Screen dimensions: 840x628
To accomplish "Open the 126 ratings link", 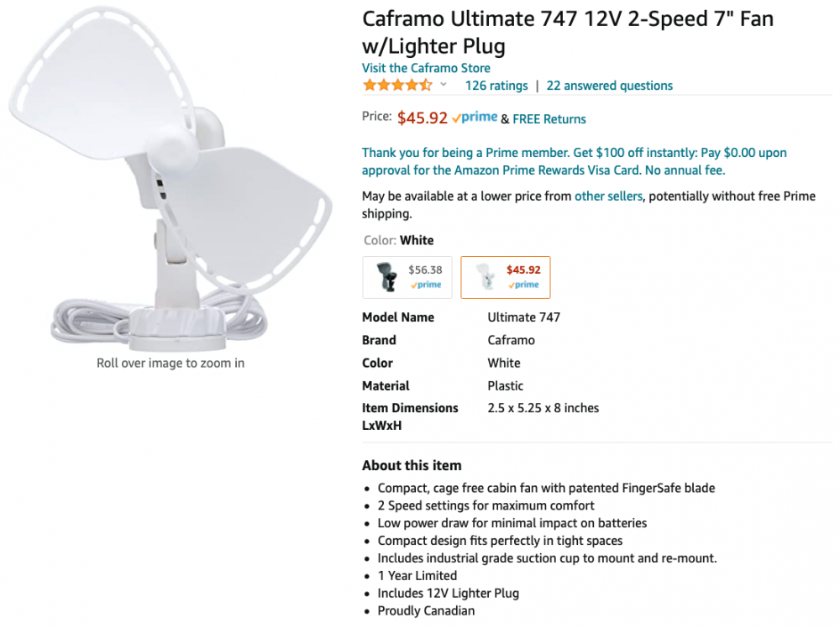I will (496, 86).
